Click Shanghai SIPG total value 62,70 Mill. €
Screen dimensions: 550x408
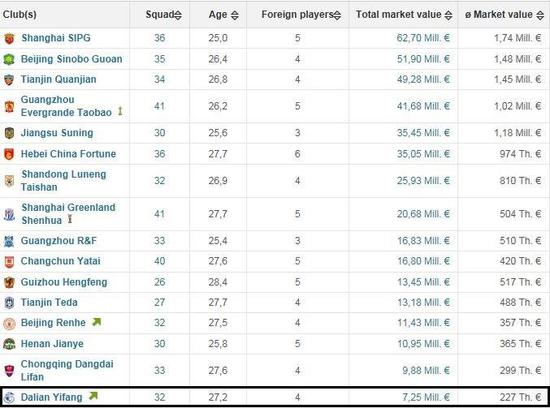(x=423, y=38)
